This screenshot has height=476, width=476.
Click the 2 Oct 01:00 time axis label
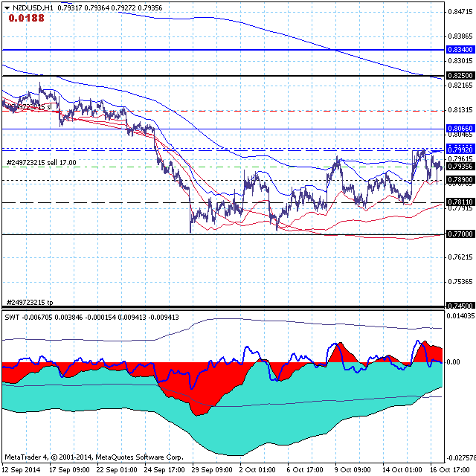coord(257,470)
